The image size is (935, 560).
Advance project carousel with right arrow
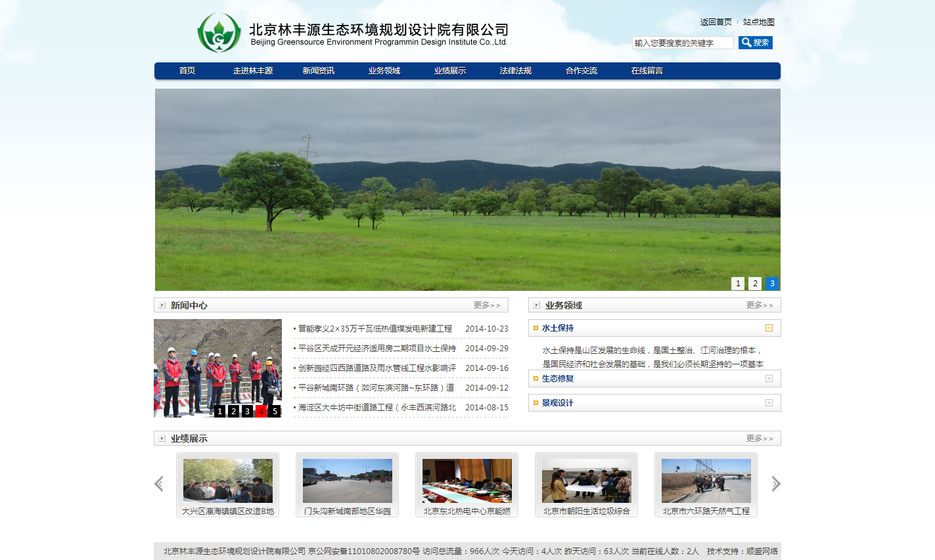[x=775, y=484]
